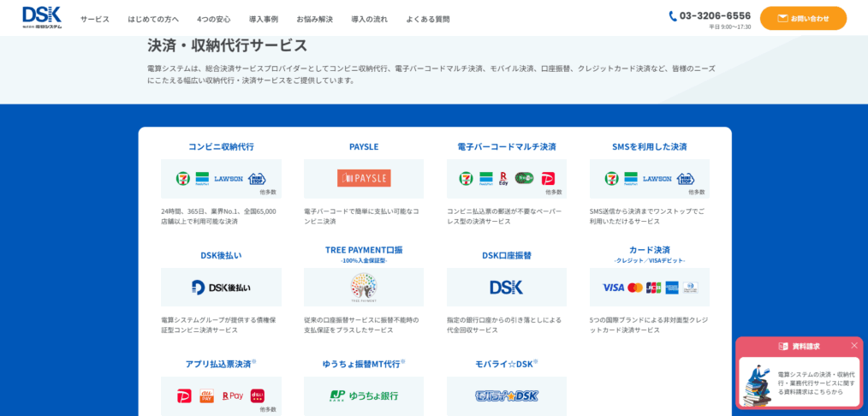868x416 pixels.
Task: Open the DSK口座振替 title link
Action: coord(507,255)
